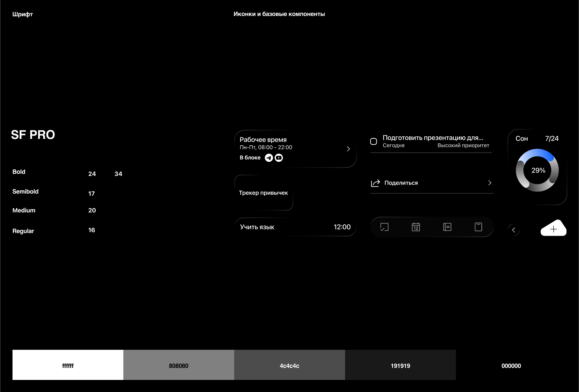Click the share arrow icon beside Поделиться

[375, 183]
